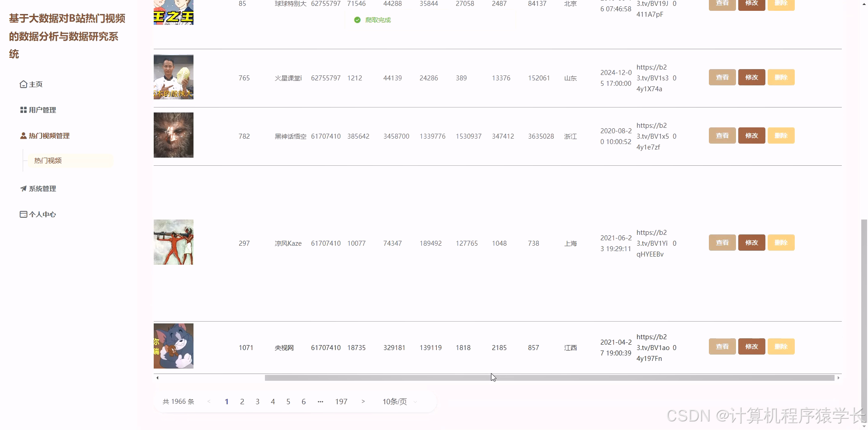Click the previous page arrow
Screen dimensions: 868x430
pos(209,402)
